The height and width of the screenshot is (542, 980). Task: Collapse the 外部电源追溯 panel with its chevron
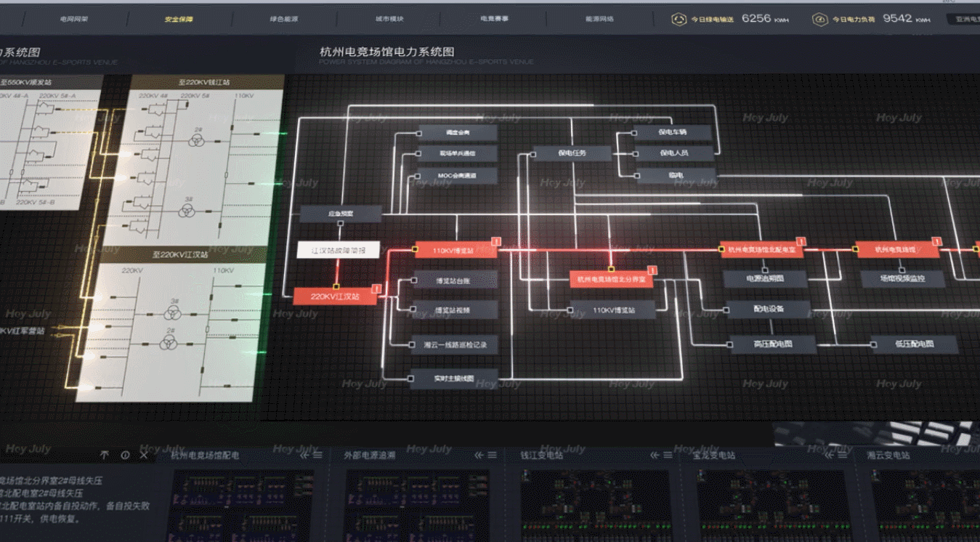pos(479,456)
